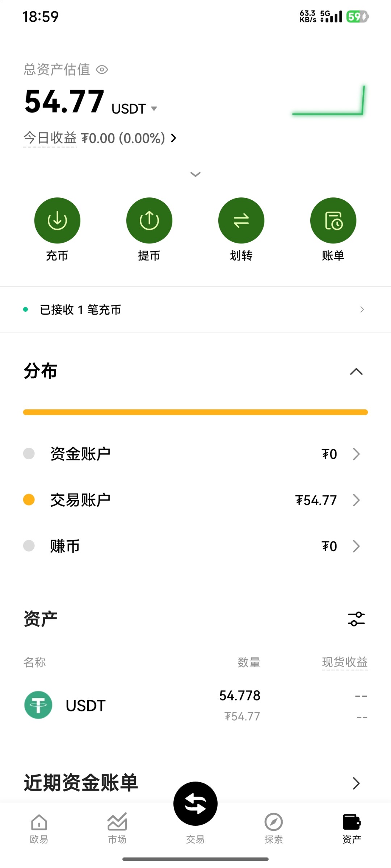Open the transfer (划转) icon

tap(241, 220)
